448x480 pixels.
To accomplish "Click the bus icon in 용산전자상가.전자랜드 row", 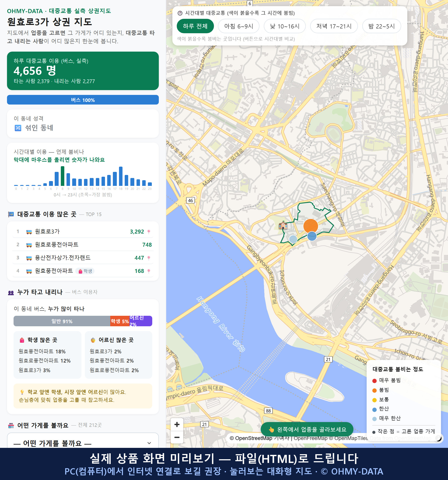I will click(x=29, y=258).
